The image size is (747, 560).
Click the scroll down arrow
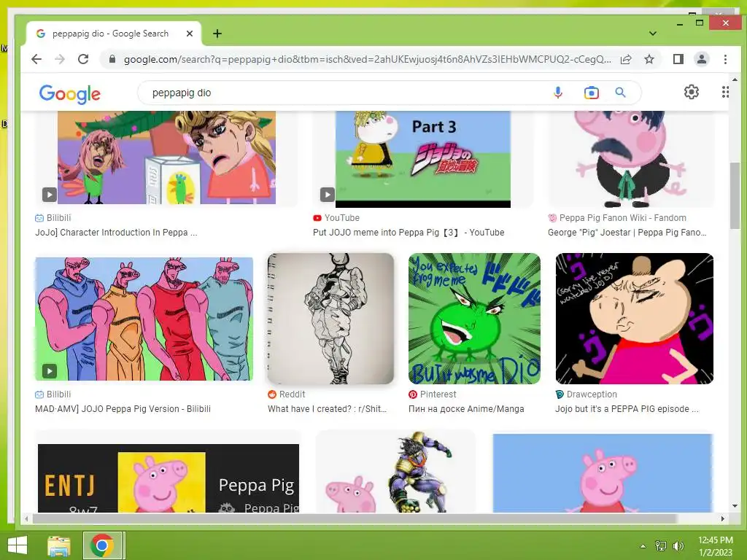pos(735,506)
